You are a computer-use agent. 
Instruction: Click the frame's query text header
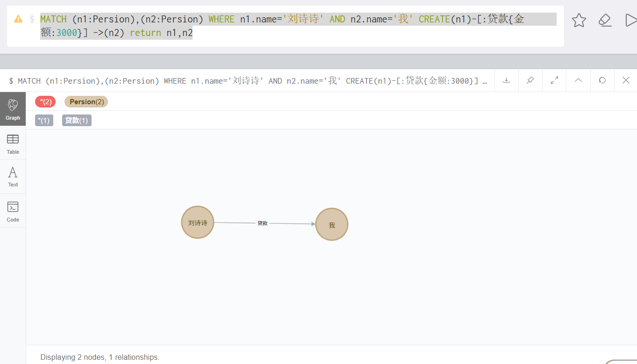click(248, 81)
